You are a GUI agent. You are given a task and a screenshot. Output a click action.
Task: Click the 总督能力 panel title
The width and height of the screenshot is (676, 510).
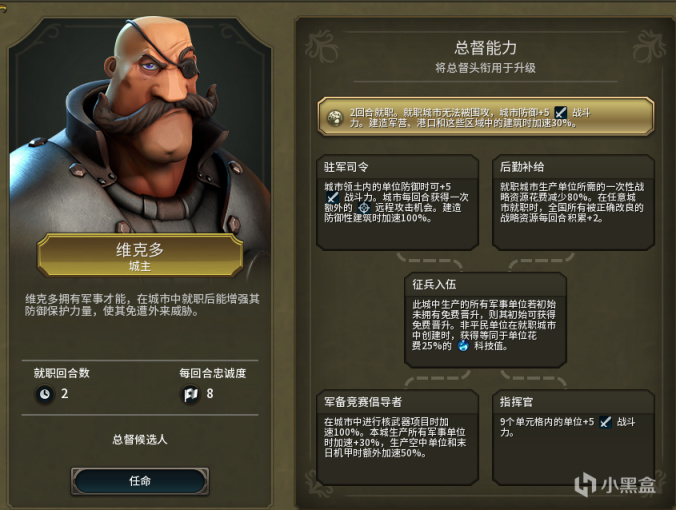485,48
